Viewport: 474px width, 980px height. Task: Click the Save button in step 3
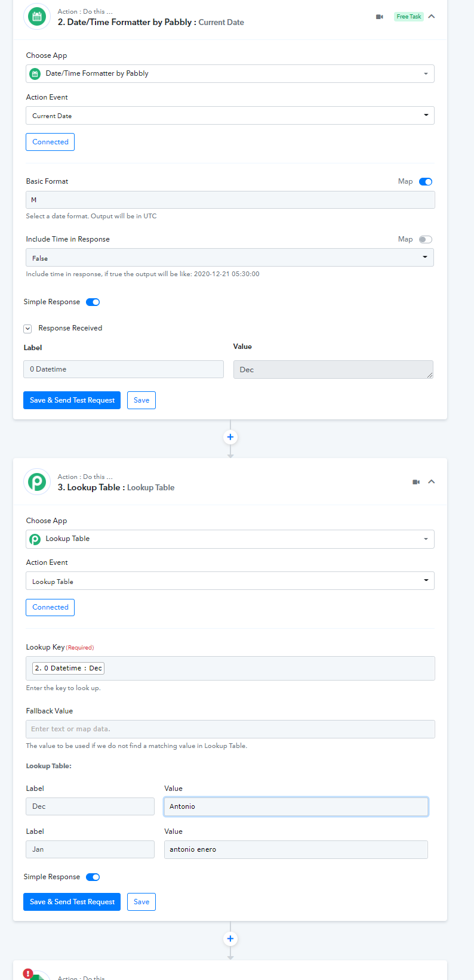141,902
